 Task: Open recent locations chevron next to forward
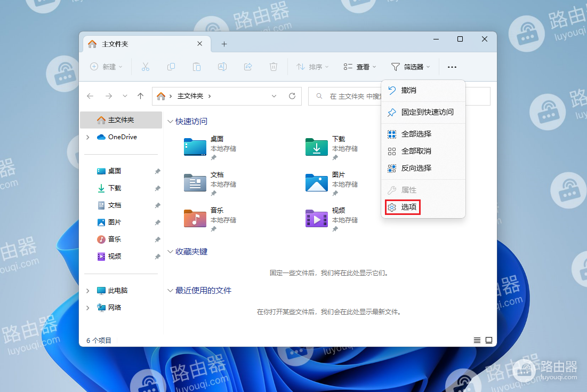(x=125, y=96)
